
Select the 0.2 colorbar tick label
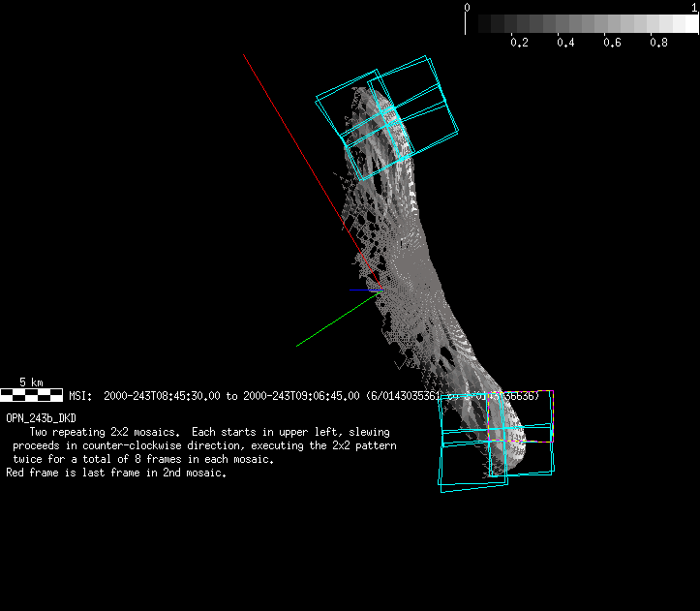(519, 43)
